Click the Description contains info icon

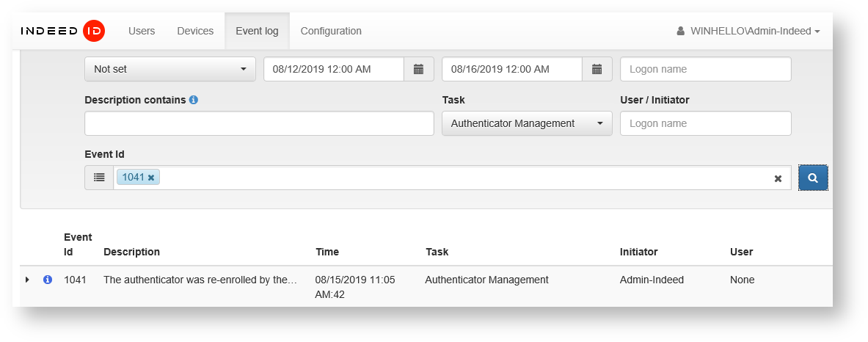pyautogui.click(x=194, y=100)
